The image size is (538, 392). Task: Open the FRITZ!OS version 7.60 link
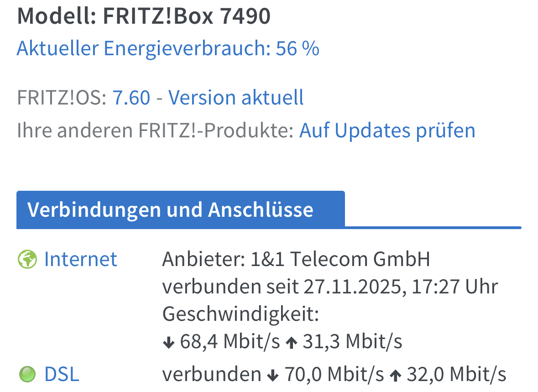pyautogui.click(x=131, y=97)
